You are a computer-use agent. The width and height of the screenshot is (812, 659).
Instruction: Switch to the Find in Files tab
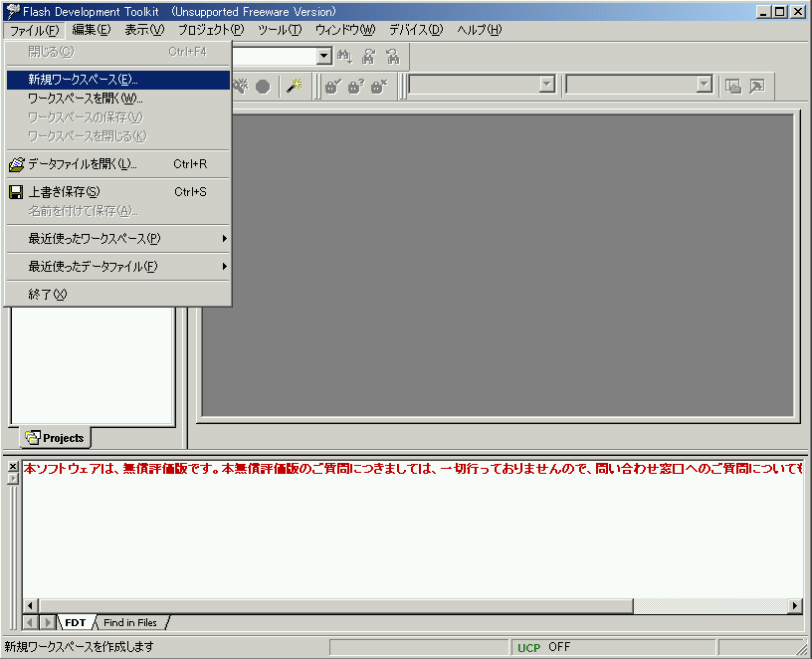click(130, 622)
